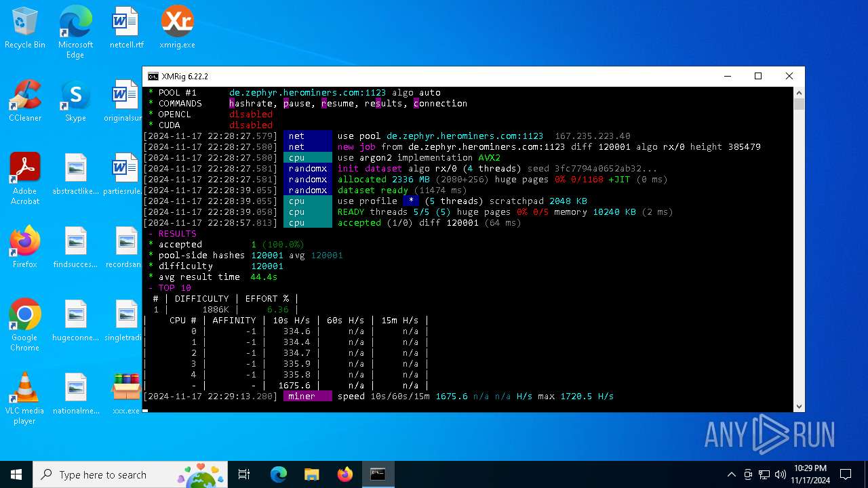
Task: Open Adobe Acrobat desktop shortcut
Action: [x=25, y=179]
